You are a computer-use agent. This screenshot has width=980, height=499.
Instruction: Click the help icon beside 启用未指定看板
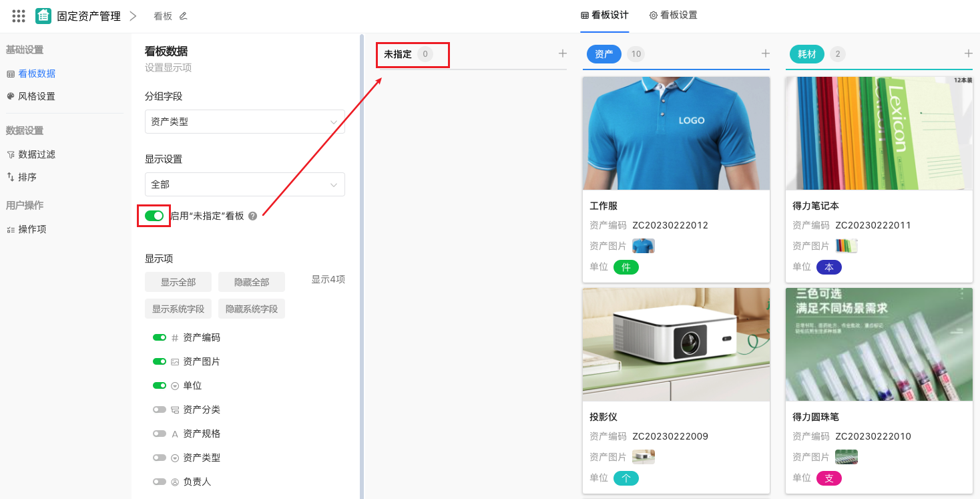[x=252, y=216]
